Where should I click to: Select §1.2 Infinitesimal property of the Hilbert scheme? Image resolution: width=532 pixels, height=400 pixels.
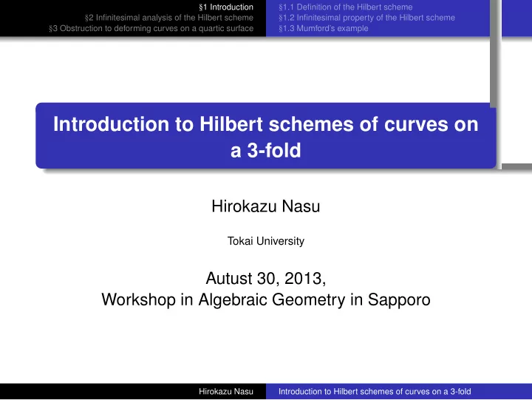pyautogui.click(x=366, y=18)
